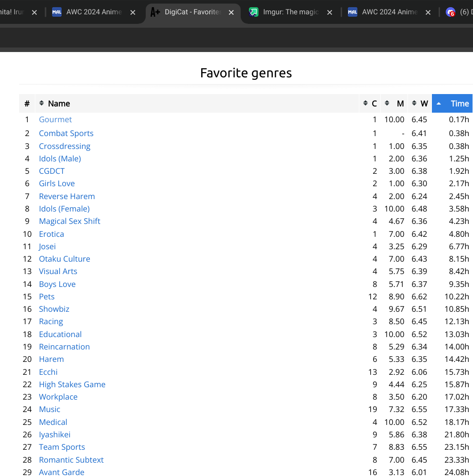
Task: Open the Avant Garde genre link
Action: point(62,472)
